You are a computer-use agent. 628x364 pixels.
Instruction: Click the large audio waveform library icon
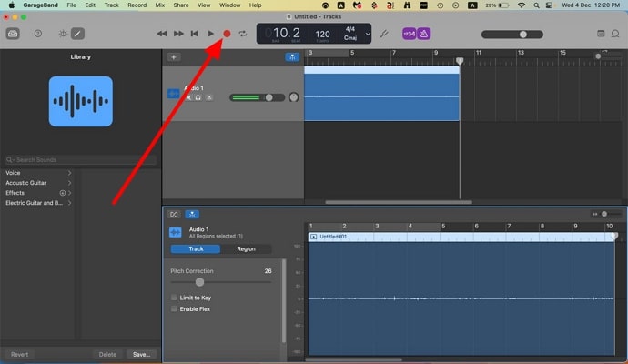80,101
